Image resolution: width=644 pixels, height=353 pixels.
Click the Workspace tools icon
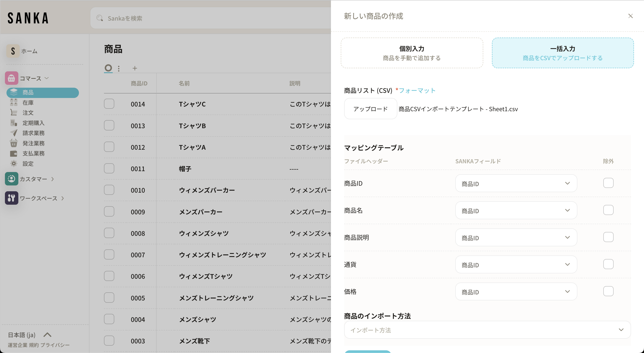(x=11, y=198)
